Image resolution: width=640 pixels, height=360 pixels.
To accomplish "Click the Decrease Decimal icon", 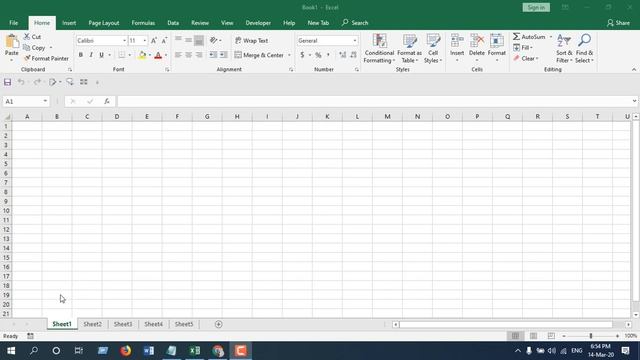I will pyautogui.click(x=353, y=55).
